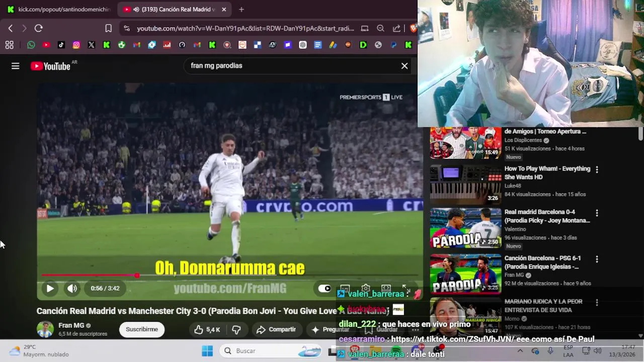The width and height of the screenshot is (644, 362).
Task: Open the TikTok bookmark
Action: point(61,45)
